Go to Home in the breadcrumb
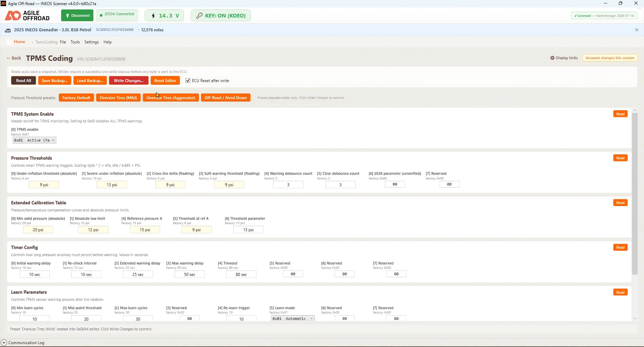Image resolution: width=644 pixels, height=347 pixels. [x=19, y=42]
